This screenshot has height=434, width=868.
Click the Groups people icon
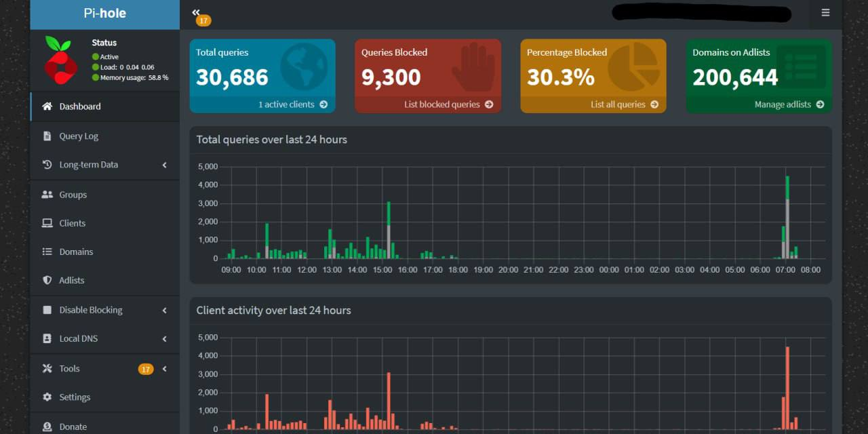47,195
